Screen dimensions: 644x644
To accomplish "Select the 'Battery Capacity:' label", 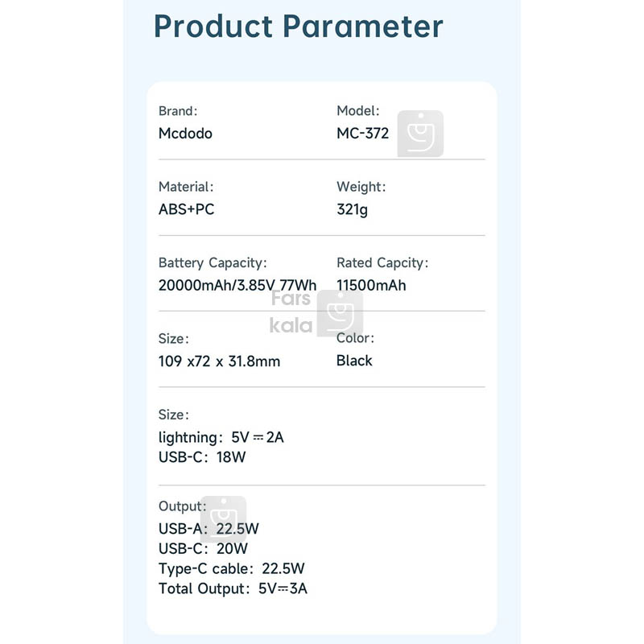I will click(213, 263).
